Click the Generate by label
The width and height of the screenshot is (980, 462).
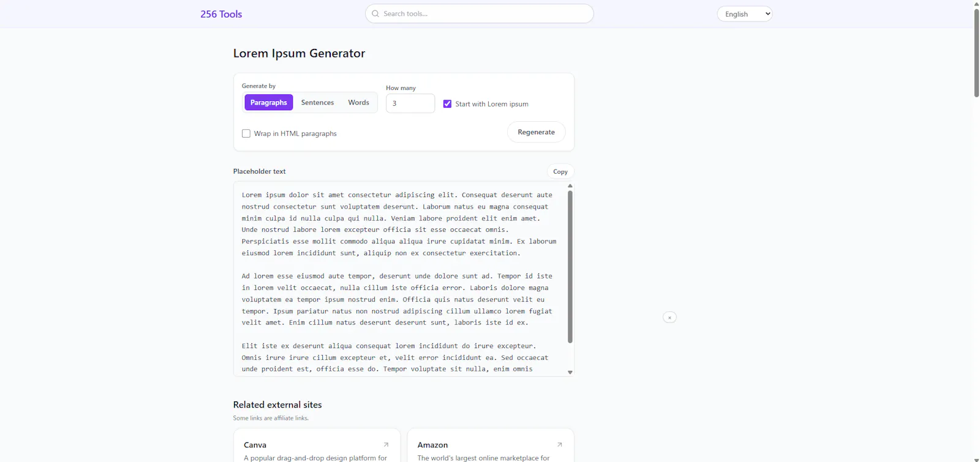pos(258,86)
